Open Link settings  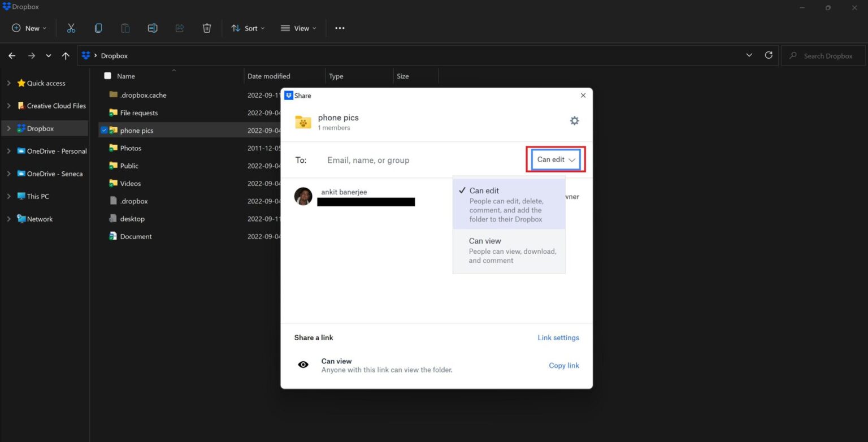pos(558,337)
